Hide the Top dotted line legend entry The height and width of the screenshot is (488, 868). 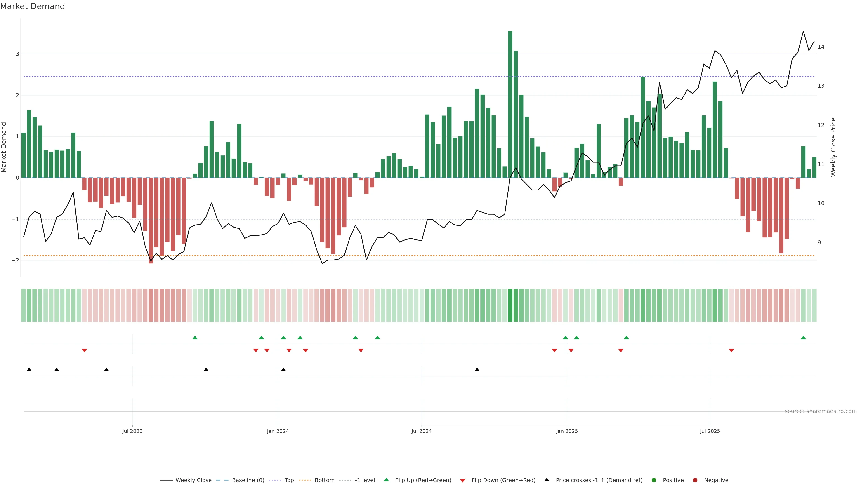coord(289,480)
